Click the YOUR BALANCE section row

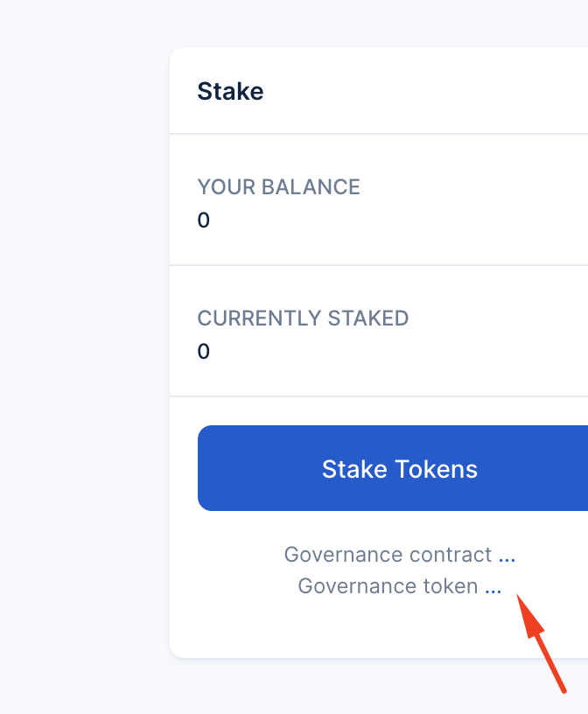(376, 199)
